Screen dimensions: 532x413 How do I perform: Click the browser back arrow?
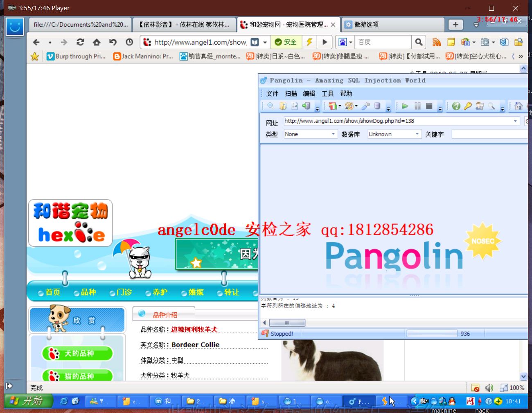pyautogui.click(x=36, y=42)
